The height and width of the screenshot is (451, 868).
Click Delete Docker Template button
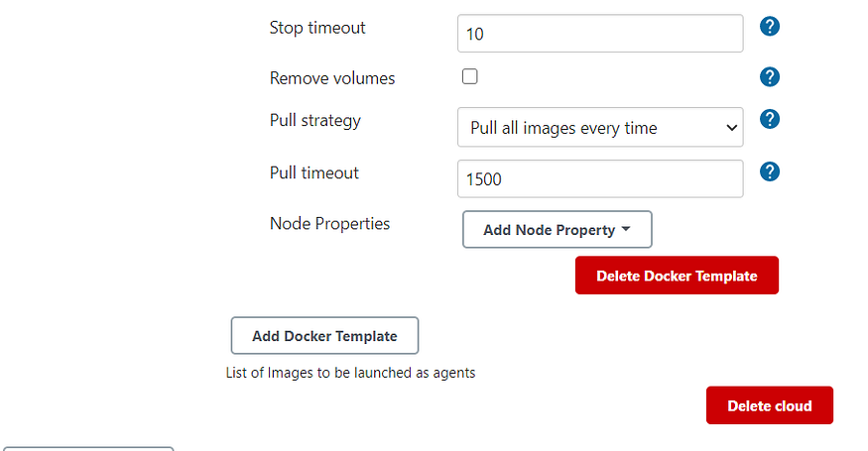point(677,275)
